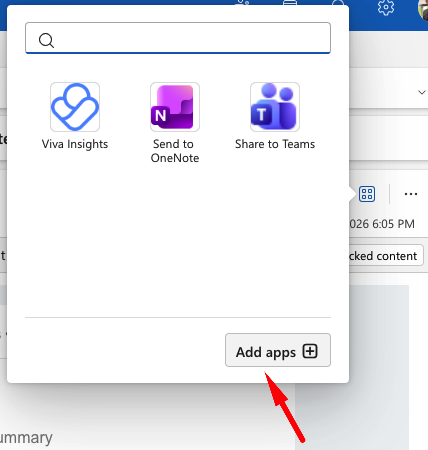Open the profile avatar picture
Viewport: 428px width, 450px height.
point(423,9)
